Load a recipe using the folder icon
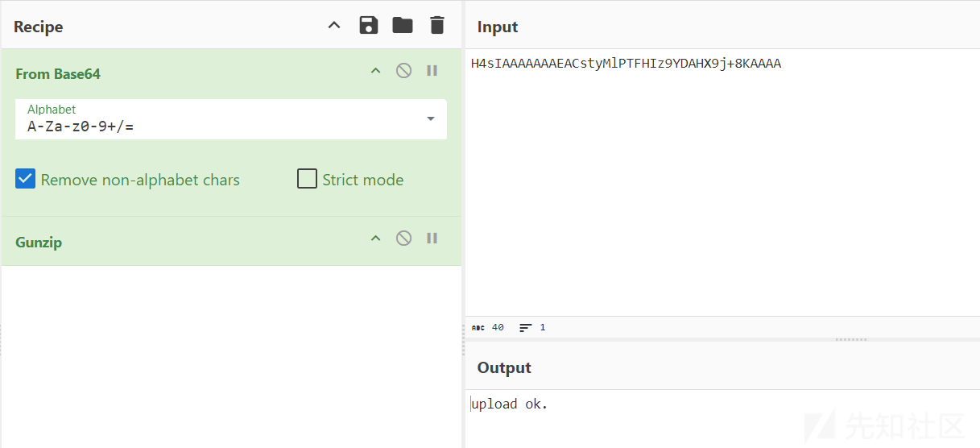This screenshot has height=448, width=980. (403, 25)
